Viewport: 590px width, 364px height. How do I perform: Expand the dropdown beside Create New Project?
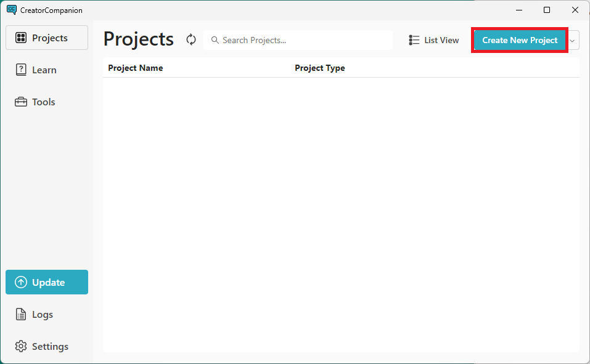(x=573, y=40)
